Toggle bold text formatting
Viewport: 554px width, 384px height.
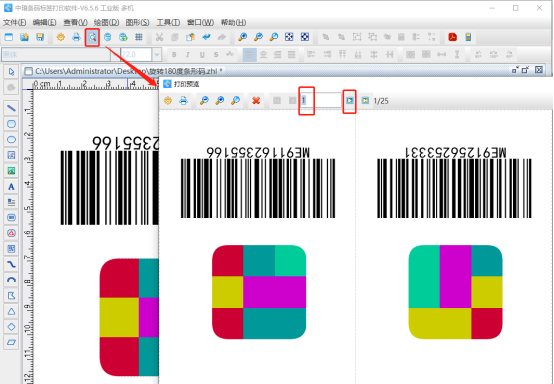(174, 55)
